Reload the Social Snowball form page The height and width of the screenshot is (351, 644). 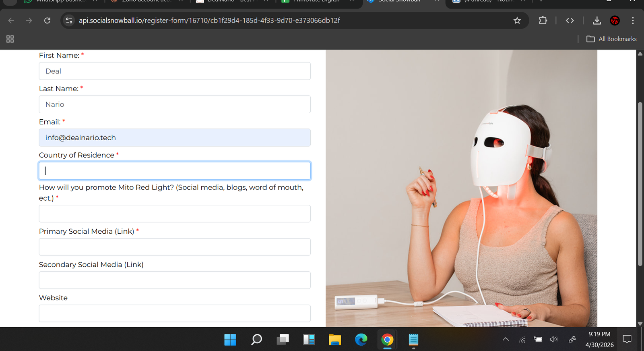47,21
